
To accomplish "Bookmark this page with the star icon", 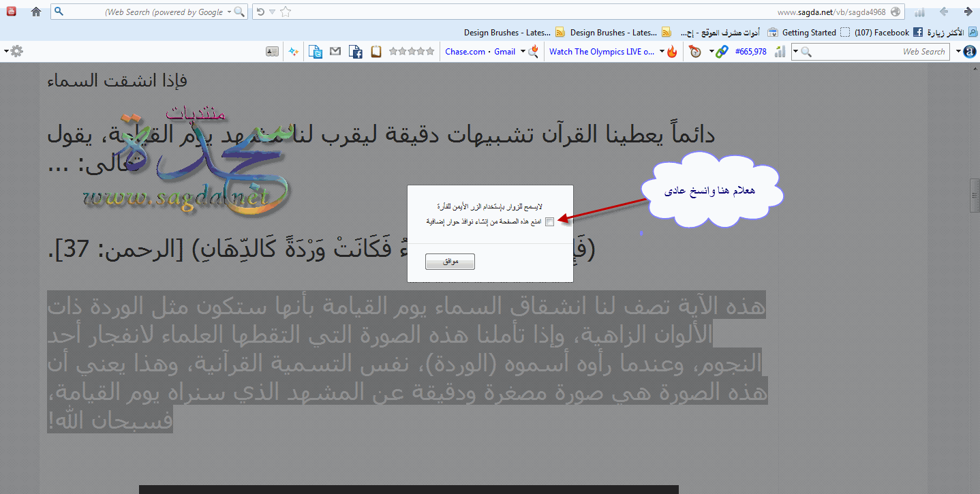I will click(286, 12).
